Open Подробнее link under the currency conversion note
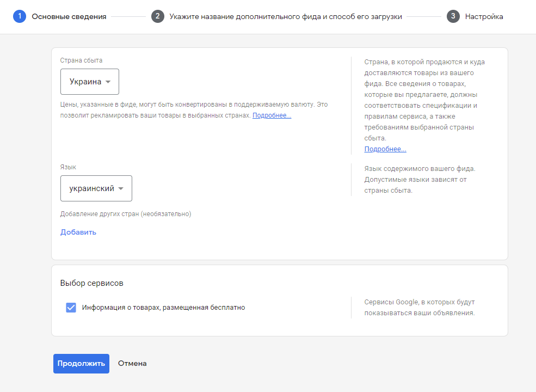The height and width of the screenshot is (392, 536). [x=272, y=115]
